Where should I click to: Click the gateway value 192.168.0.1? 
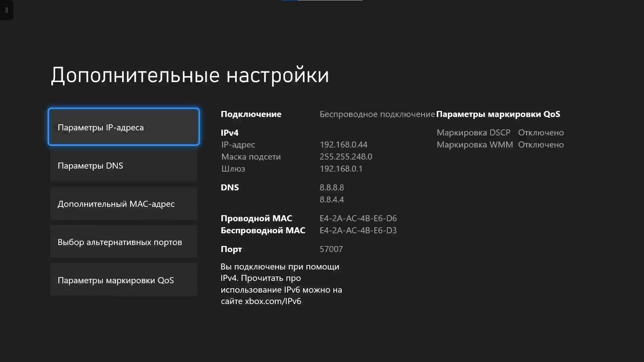(341, 169)
